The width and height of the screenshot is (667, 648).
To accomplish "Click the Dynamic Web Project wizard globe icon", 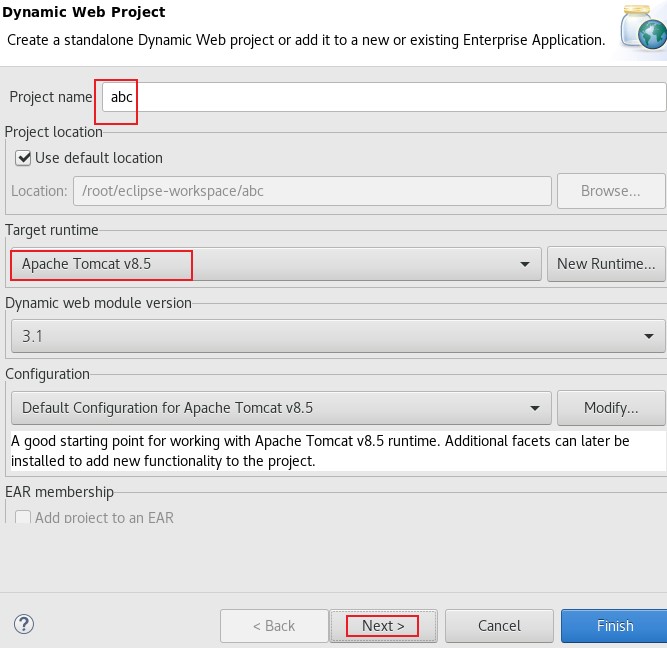I will coord(643,28).
